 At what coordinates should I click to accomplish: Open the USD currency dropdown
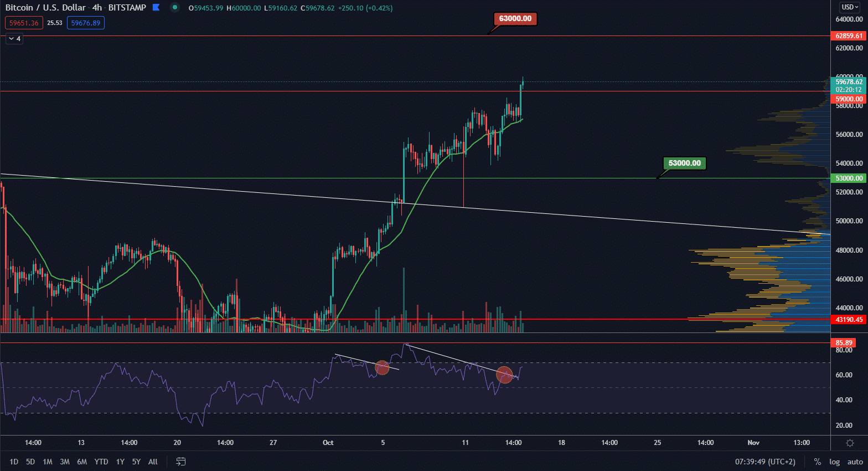tap(850, 7)
